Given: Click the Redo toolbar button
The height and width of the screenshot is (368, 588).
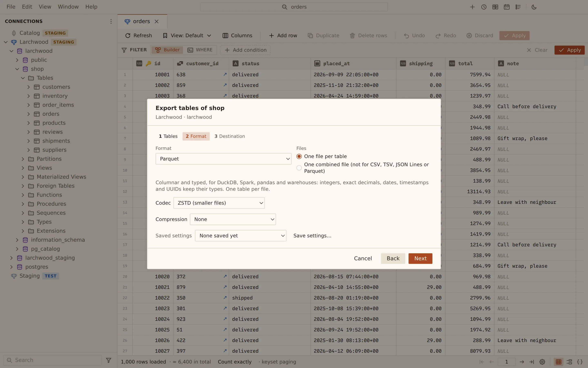Looking at the screenshot, I should [446, 36].
